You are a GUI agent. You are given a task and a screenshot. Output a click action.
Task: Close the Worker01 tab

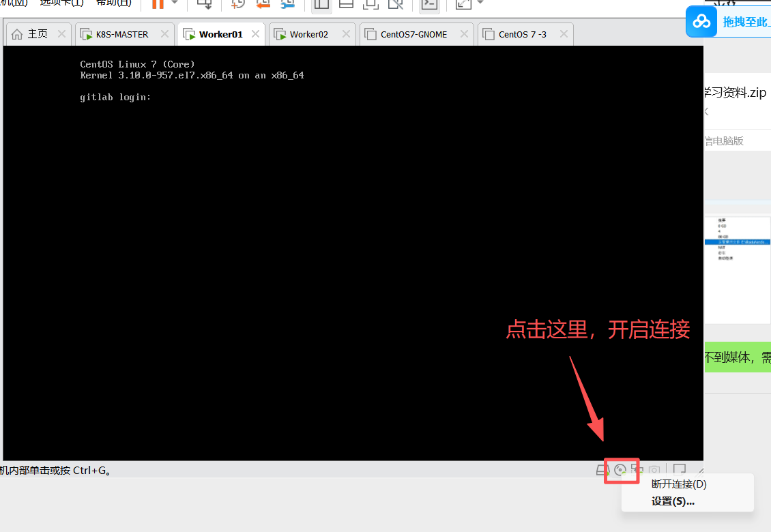click(256, 34)
